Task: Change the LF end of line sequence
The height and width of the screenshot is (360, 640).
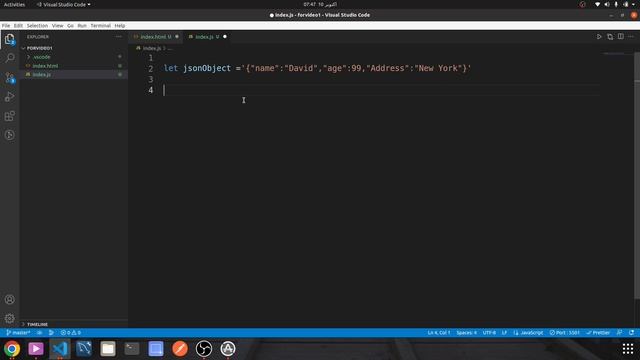Action: click(x=504, y=333)
